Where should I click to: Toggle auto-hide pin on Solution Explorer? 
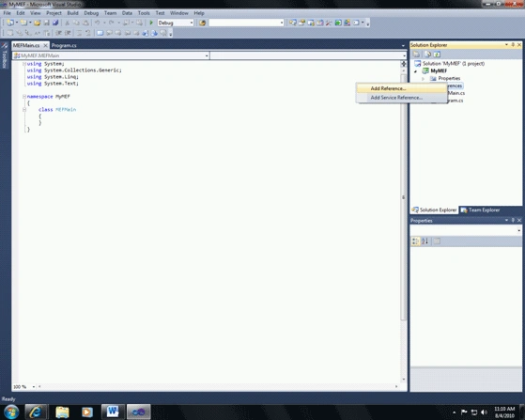point(513,44)
